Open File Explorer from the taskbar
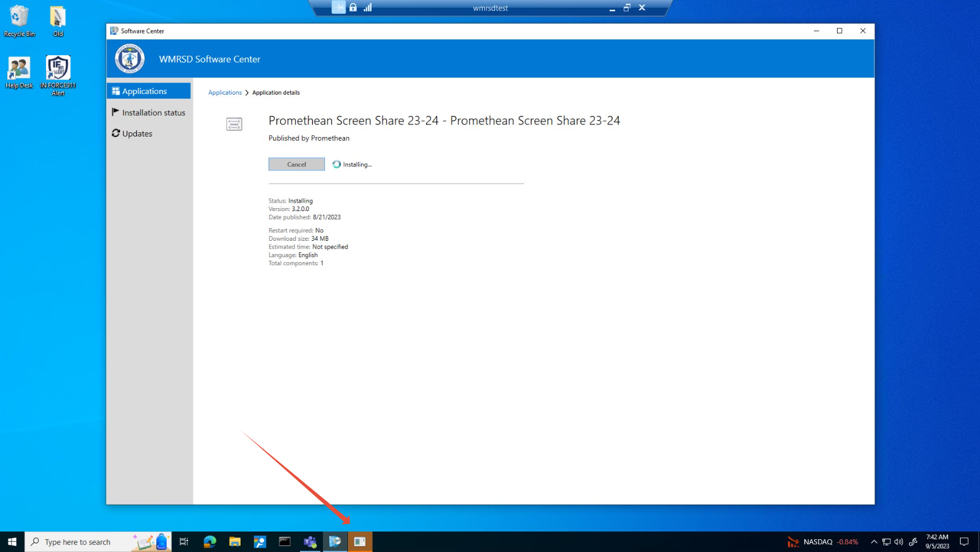This screenshot has height=552, width=980. tap(235, 542)
